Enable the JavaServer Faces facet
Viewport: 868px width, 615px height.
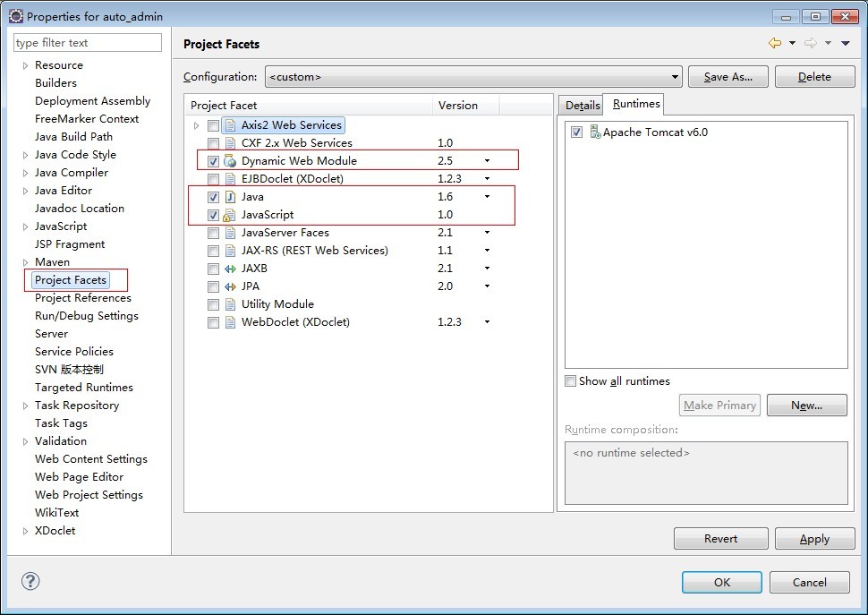point(213,233)
